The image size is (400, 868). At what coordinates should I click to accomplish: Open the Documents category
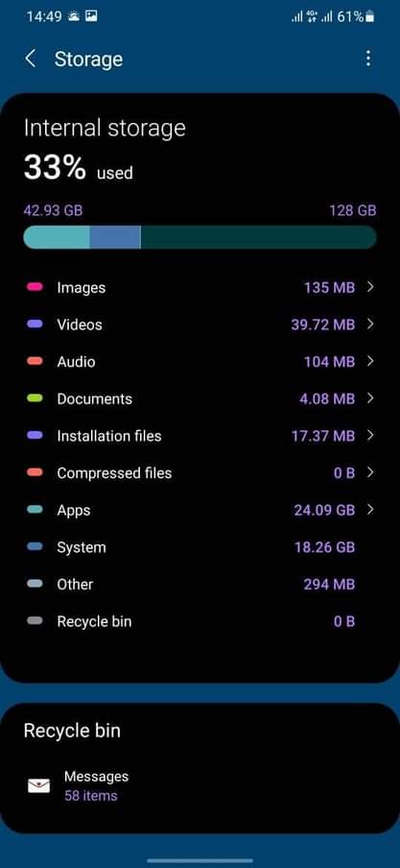(x=200, y=398)
